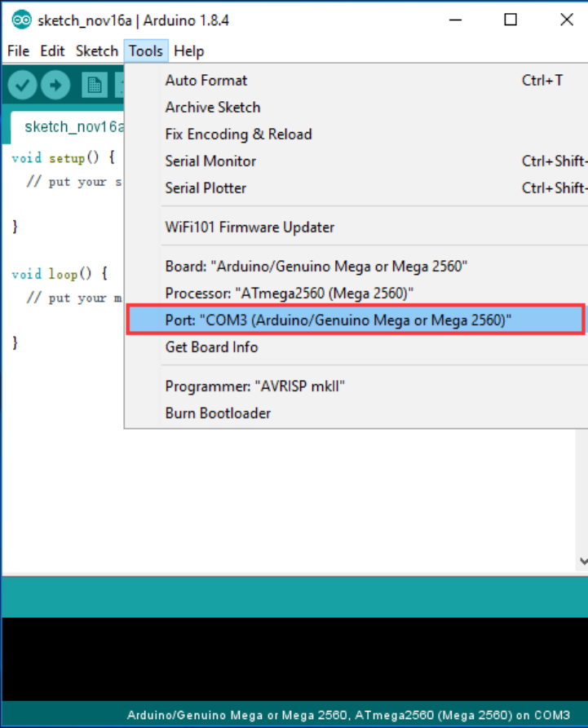Launch the Serial Plotter
The width and height of the screenshot is (588, 728).
(356, 188)
